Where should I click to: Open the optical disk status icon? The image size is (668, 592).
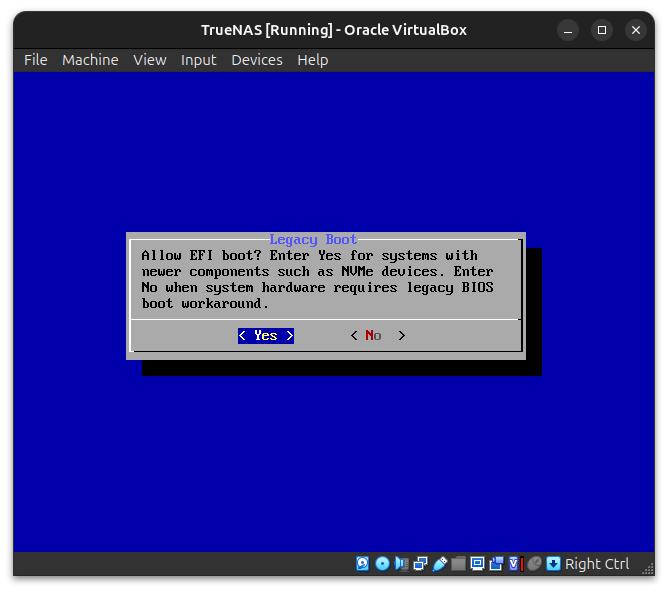[x=382, y=564]
